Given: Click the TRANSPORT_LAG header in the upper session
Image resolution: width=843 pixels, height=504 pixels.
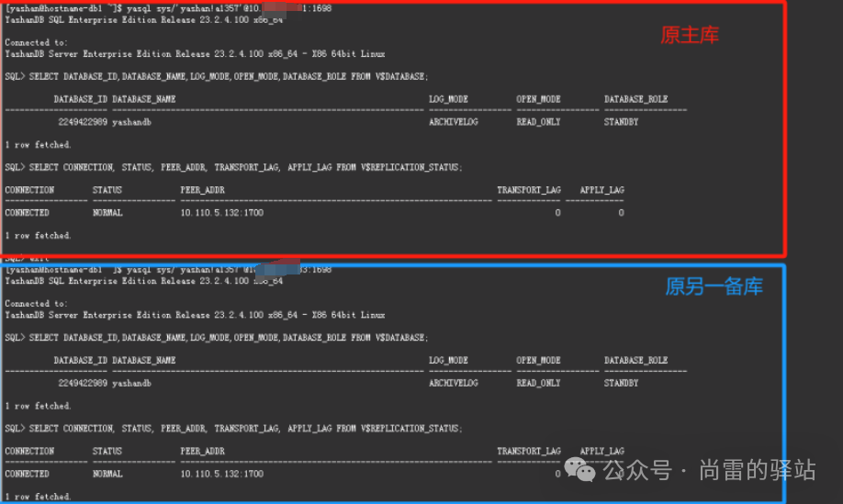Looking at the screenshot, I should [x=529, y=190].
